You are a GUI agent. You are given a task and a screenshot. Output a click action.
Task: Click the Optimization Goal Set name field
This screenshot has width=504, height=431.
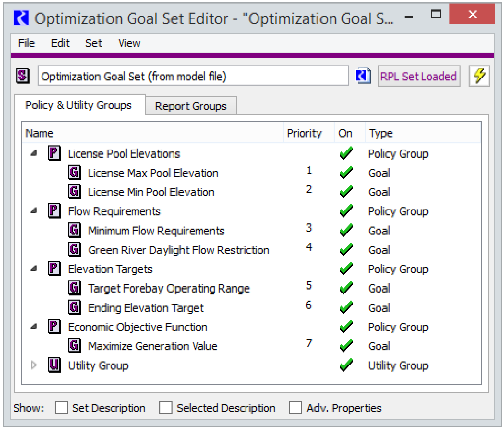pos(193,76)
